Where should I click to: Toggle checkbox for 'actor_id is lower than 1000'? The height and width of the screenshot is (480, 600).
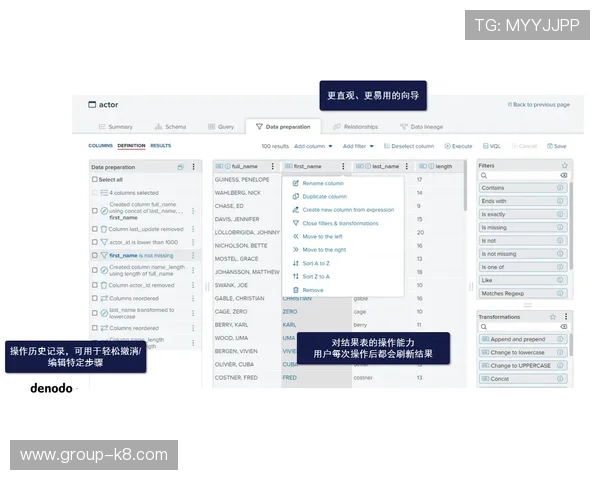pos(95,242)
